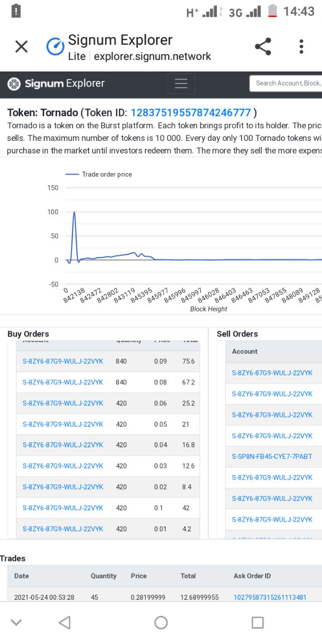Tap the 3G signal strength indicator

point(245,12)
